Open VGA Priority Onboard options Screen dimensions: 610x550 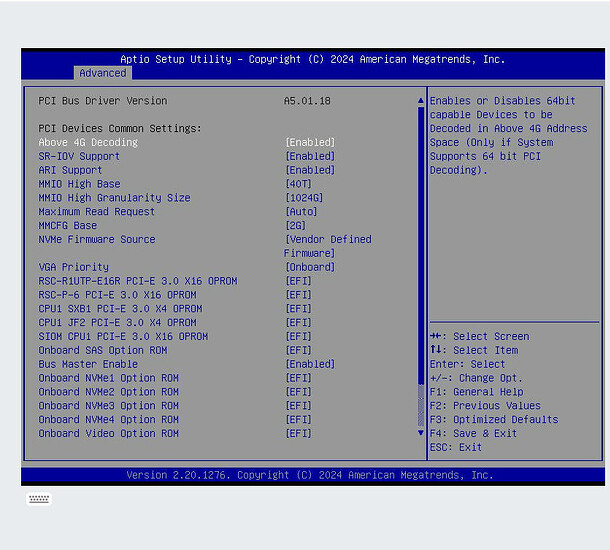pyautogui.click(x=309, y=268)
